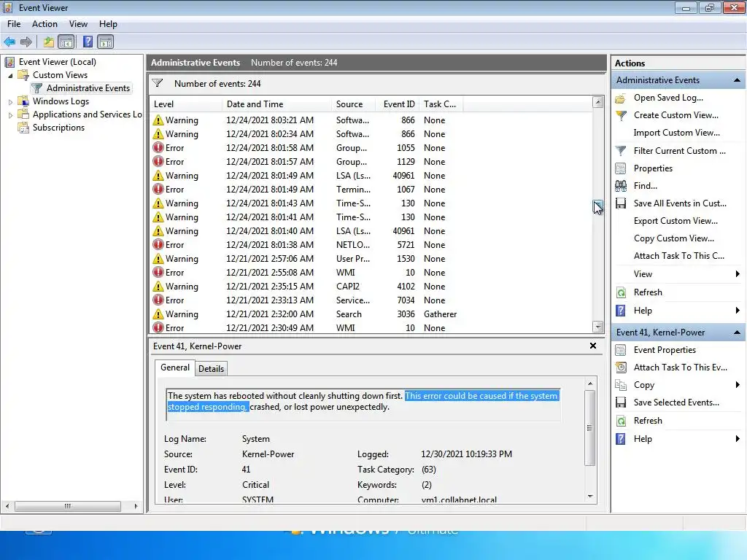Sort by the Event ID column header
The height and width of the screenshot is (560, 747).
coord(397,104)
